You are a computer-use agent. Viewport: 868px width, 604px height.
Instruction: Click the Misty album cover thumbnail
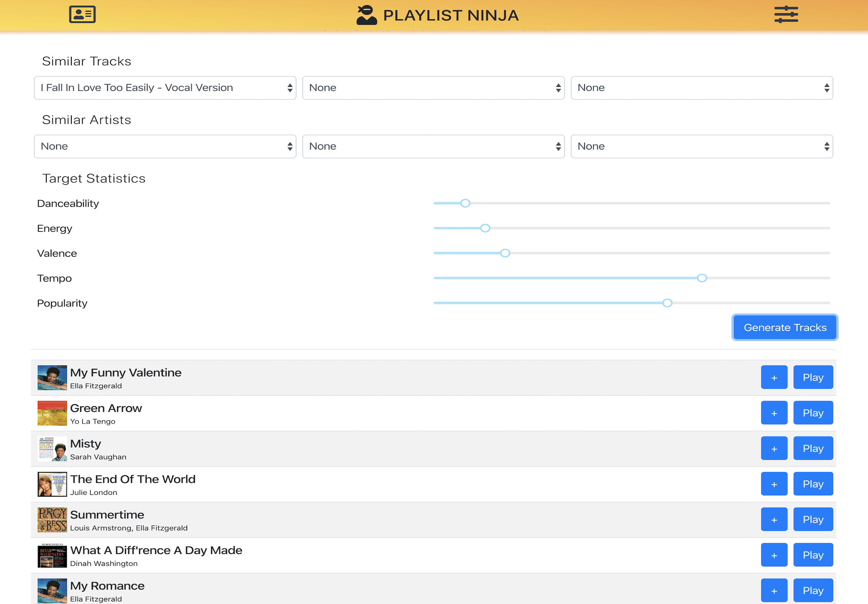point(52,448)
